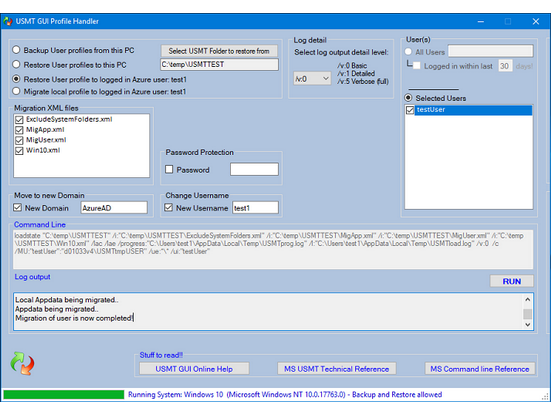This screenshot has height=415, width=551.
Task: Click the USMT folder path field C:\temp\USMTTEST
Action: [219, 64]
